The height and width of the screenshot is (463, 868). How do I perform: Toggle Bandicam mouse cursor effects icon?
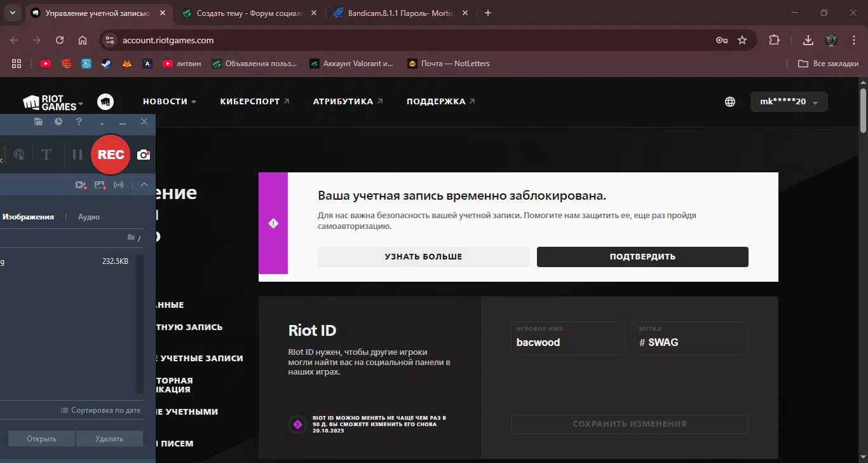tap(20, 155)
